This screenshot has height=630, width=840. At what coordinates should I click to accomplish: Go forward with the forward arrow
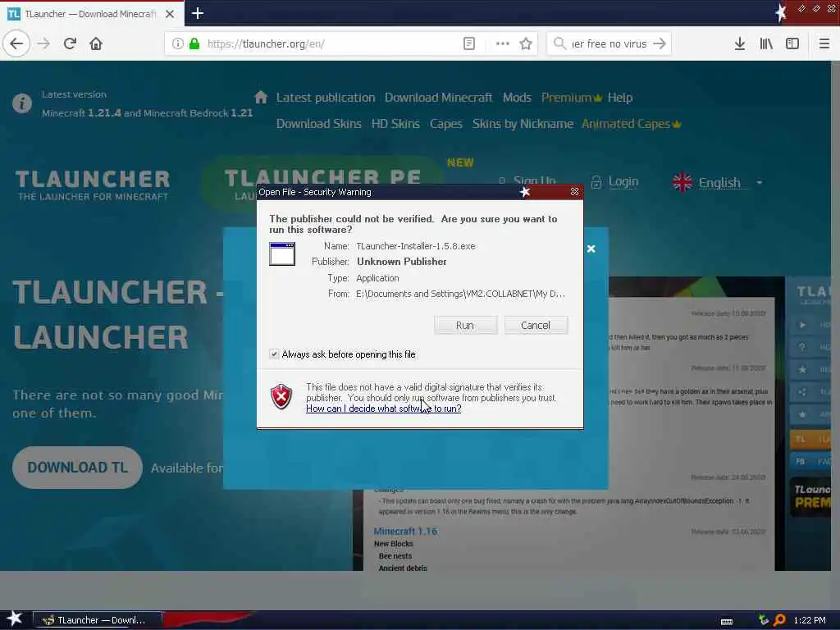point(44,43)
